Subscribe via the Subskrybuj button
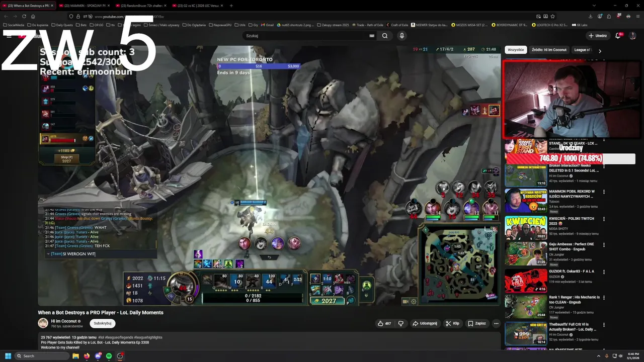This screenshot has width=644, height=362. point(103,323)
